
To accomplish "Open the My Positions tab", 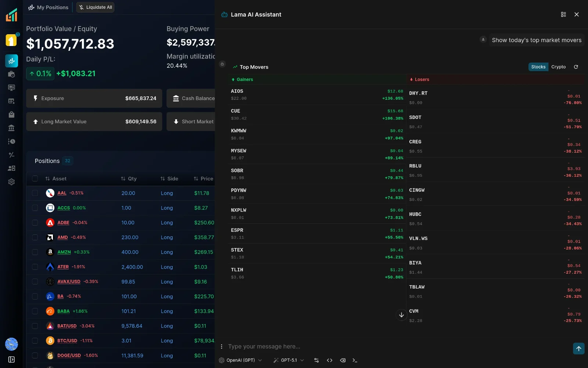I will click(49, 7).
